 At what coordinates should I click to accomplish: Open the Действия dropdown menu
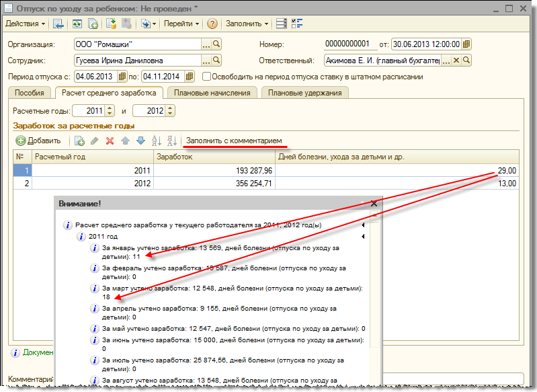coord(26,24)
